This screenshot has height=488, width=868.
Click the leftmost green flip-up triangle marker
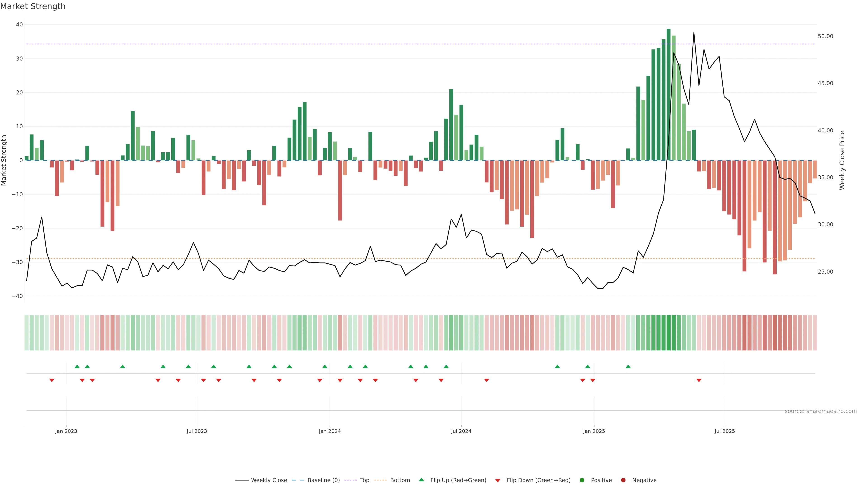click(77, 366)
